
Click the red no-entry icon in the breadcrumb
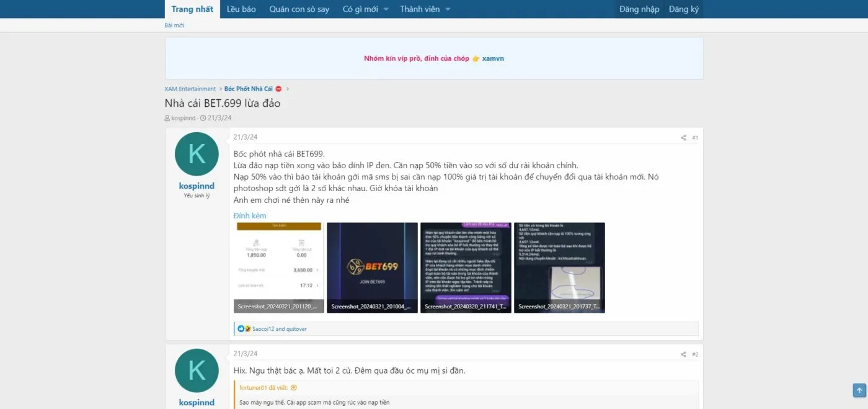(x=278, y=89)
